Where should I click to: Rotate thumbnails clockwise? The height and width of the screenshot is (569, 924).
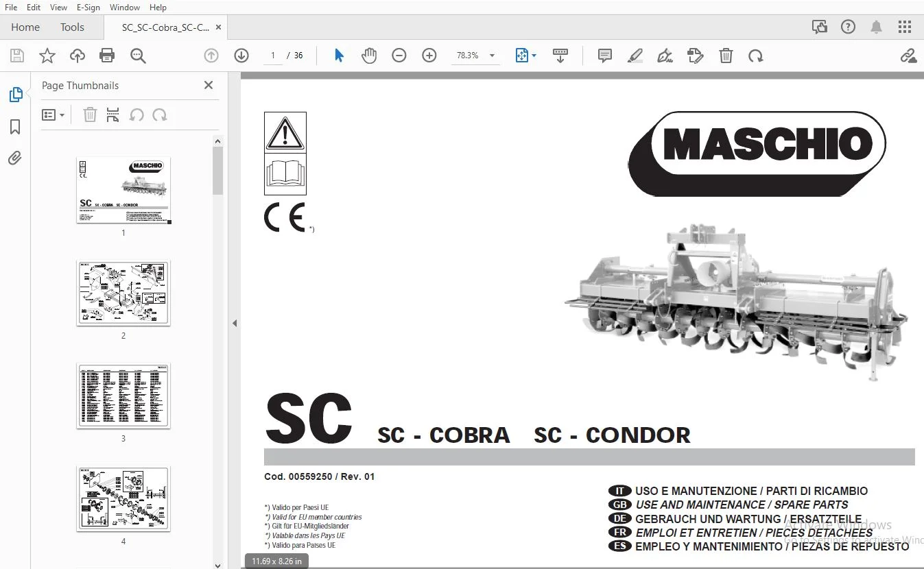[160, 115]
